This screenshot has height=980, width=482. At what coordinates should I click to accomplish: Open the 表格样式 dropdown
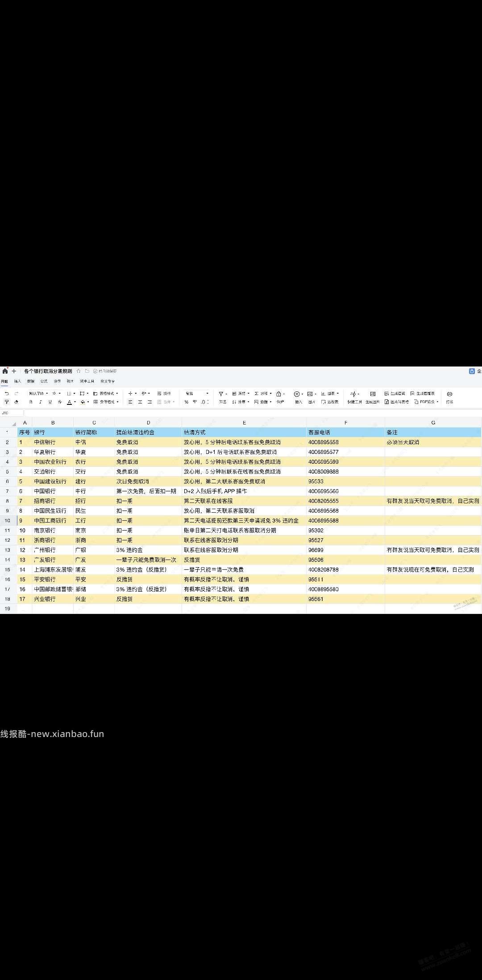click(106, 394)
